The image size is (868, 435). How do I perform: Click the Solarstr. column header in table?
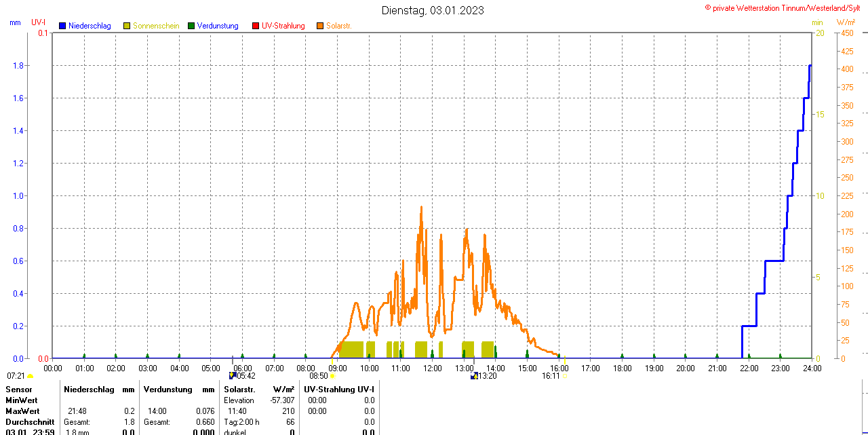[x=239, y=390]
